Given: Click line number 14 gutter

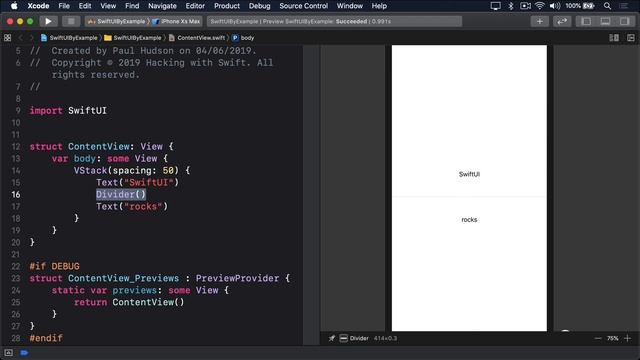Looking at the screenshot, I should (x=16, y=170).
